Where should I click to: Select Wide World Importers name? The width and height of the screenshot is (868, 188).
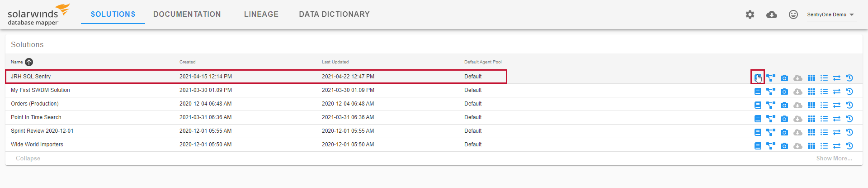(37, 145)
